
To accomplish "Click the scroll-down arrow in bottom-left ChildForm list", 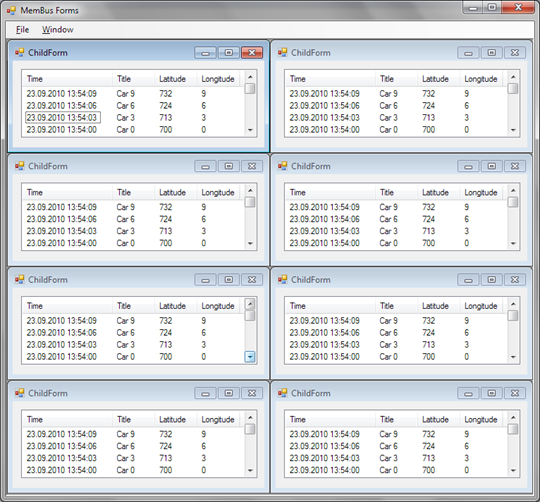I will (x=250, y=470).
